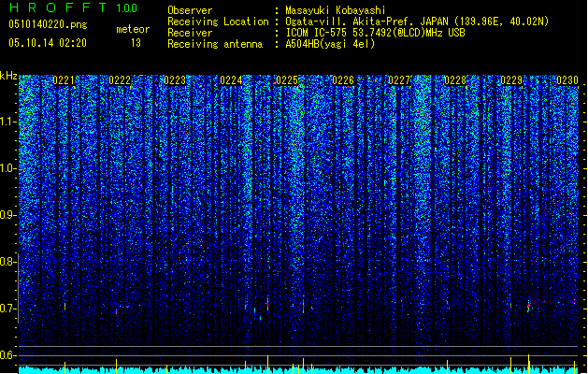Click the meteor echo near 0222
Image resolution: width=588 pixels, height=374 pixels.
pyautogui.click(x=116, y=311)
